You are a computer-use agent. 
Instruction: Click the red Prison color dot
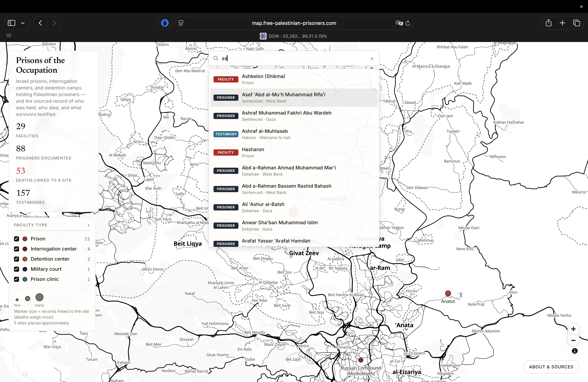click(25, 239)
